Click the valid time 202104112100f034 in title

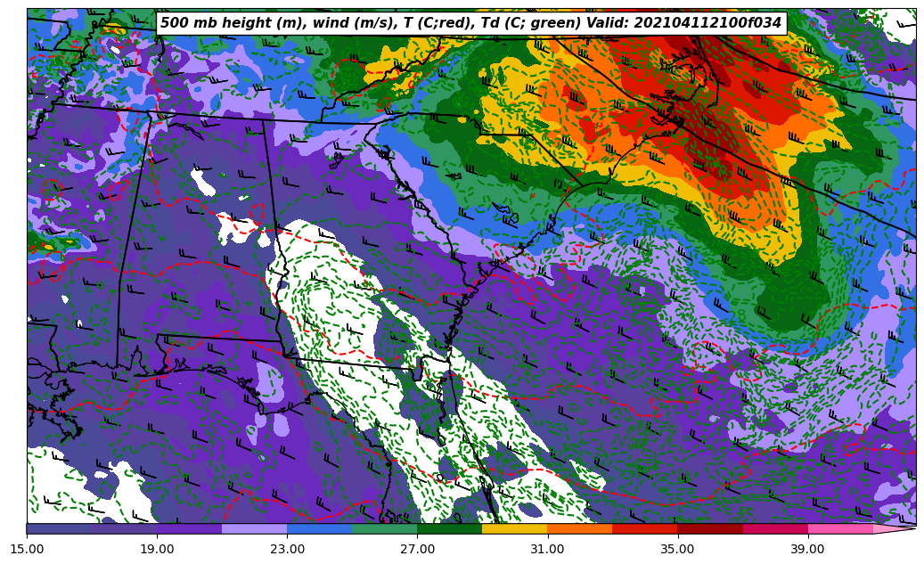(x=706, y=23)
